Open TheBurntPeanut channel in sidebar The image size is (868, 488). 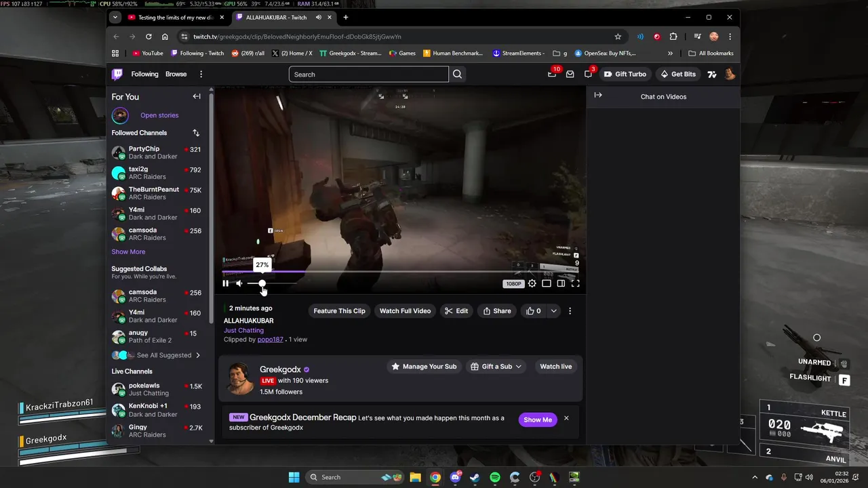[x=156, y=193]
